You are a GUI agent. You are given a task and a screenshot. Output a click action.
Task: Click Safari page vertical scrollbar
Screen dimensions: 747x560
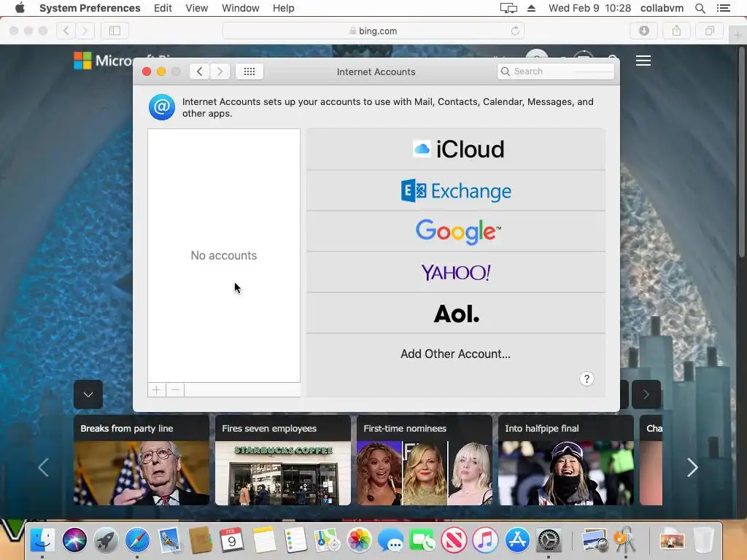(x=742, y=152)
